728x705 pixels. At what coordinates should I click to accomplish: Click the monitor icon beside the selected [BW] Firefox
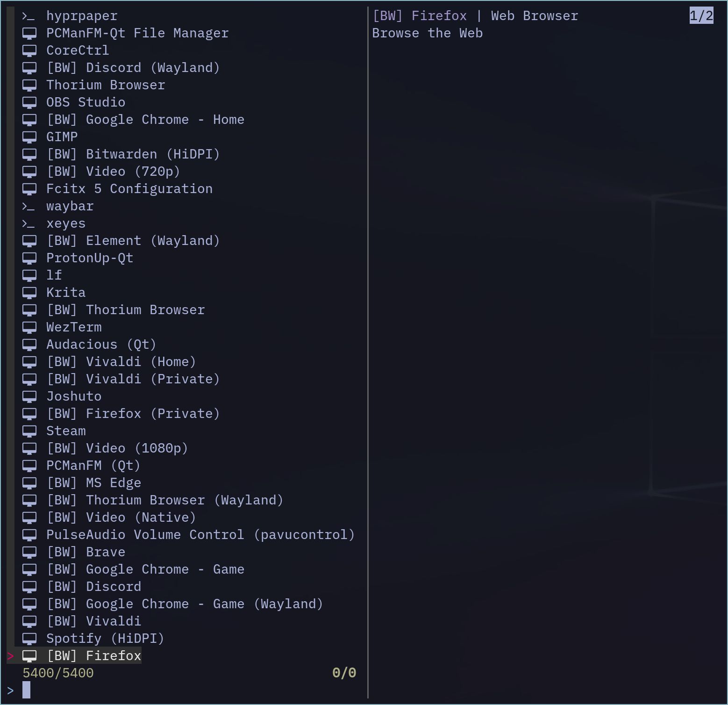(x=29, y=656)
